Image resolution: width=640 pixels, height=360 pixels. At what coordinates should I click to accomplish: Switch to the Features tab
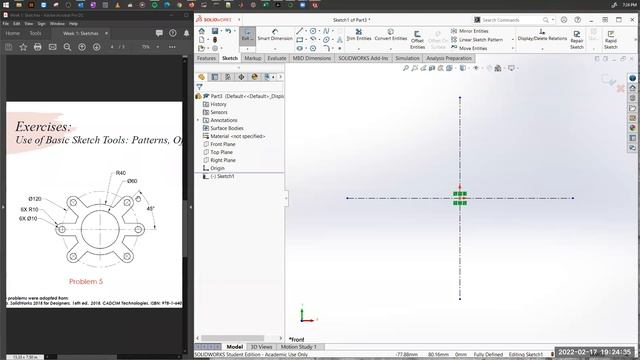pyautogui.click(x=207, y=58)
